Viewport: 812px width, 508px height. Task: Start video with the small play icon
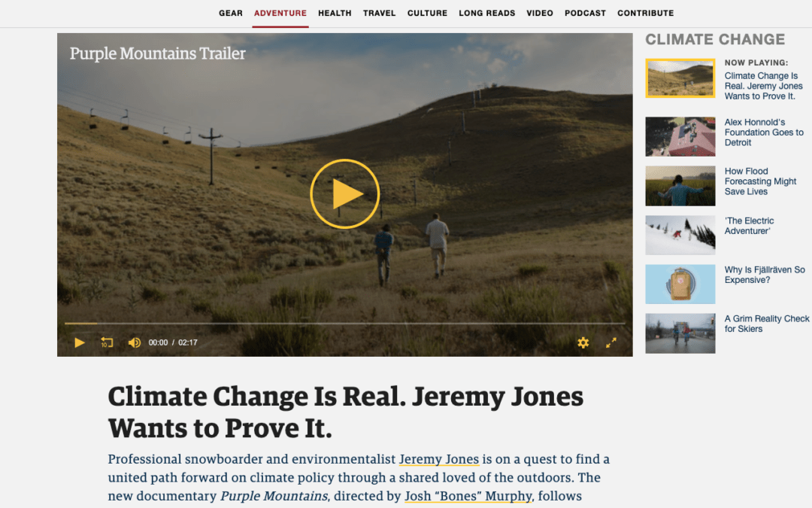79,342
